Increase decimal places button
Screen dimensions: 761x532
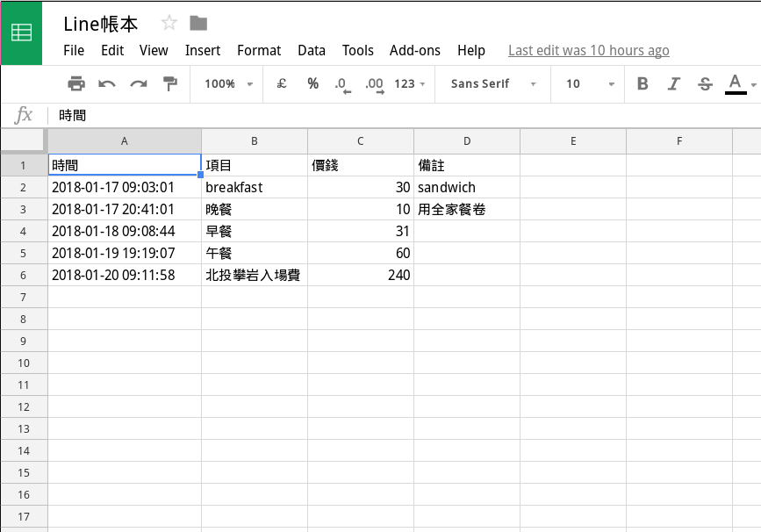pos(374,84)
